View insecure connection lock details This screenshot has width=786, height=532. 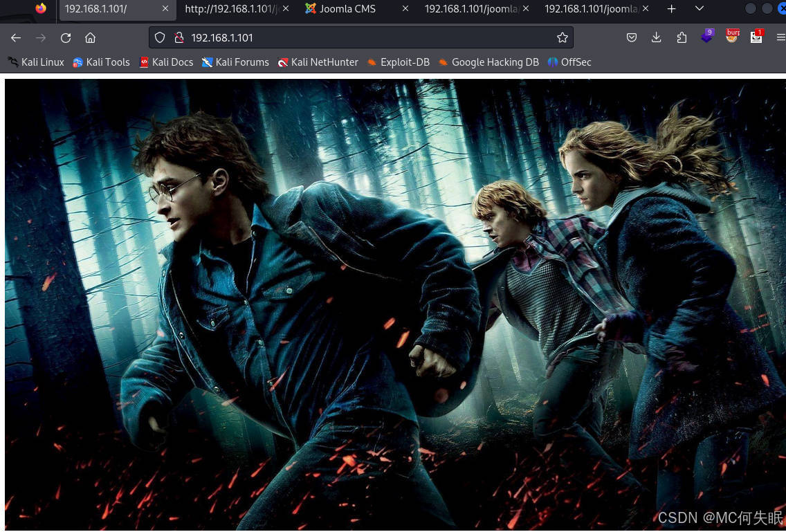(x=179, y=37)
